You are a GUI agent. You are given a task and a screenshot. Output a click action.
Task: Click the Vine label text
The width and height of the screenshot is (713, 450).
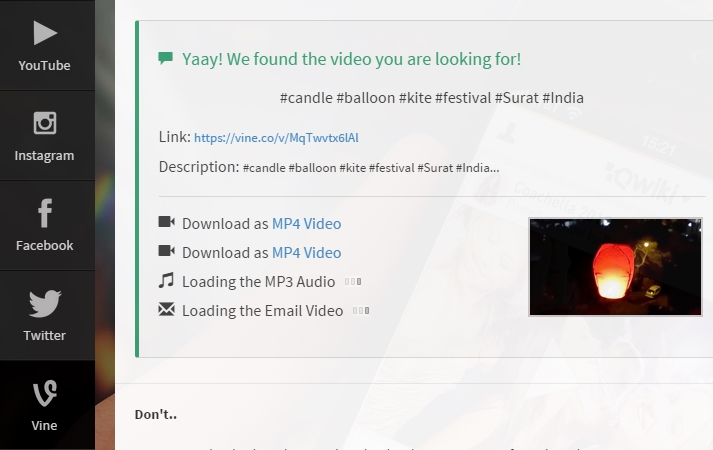45,425
